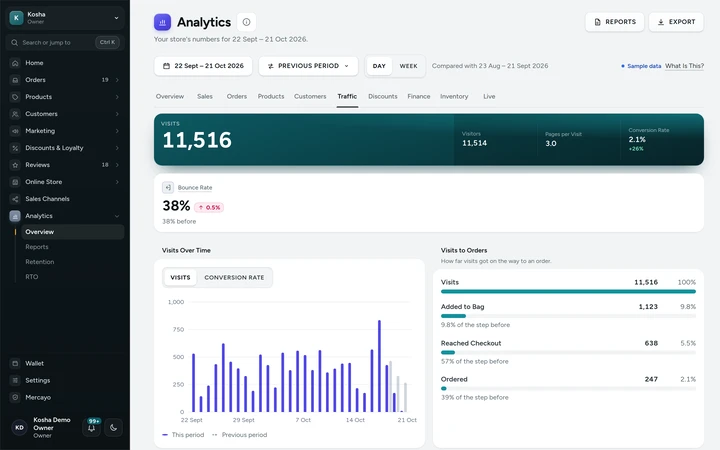
Task: Click the info icon beside Analytics title
Action: [247, 22]
